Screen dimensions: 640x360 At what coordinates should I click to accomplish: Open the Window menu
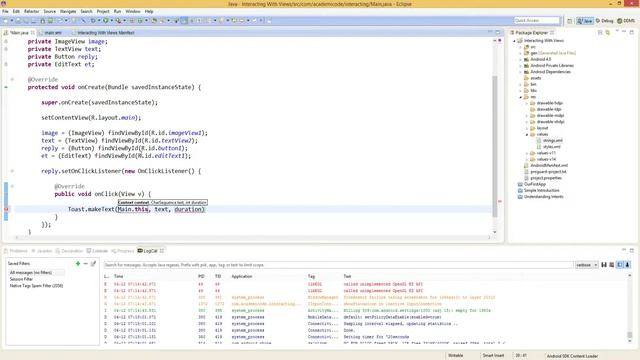point(133,11)
